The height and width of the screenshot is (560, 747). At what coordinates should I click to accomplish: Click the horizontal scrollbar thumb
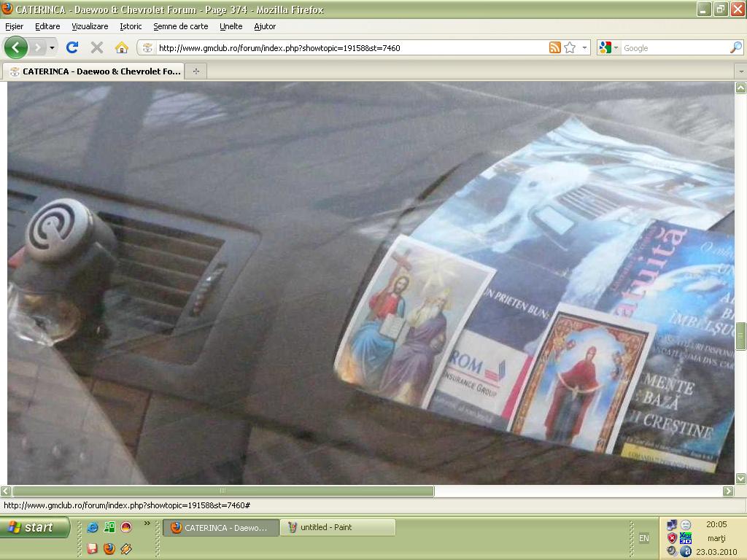click(x=222, y=491)
